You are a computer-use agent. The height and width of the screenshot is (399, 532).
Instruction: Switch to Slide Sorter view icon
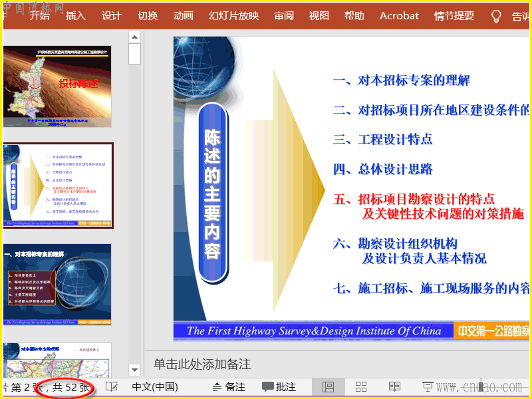click(361, 387)
